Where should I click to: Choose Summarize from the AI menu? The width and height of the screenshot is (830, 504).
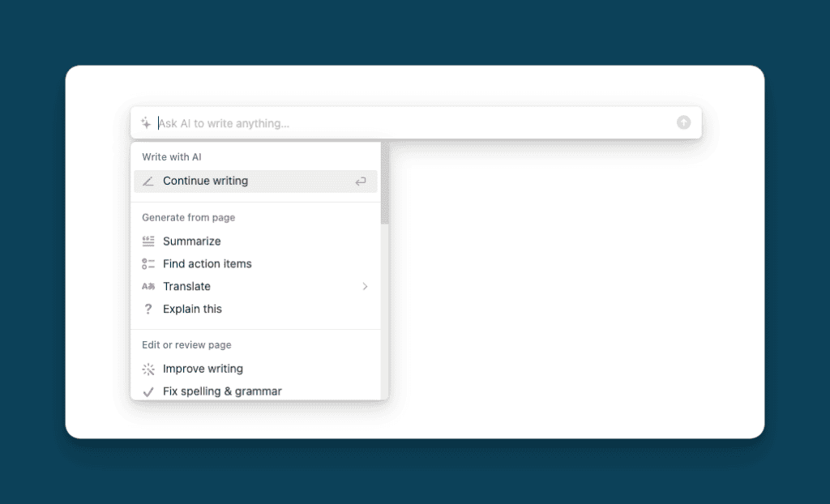click(192, 241)
